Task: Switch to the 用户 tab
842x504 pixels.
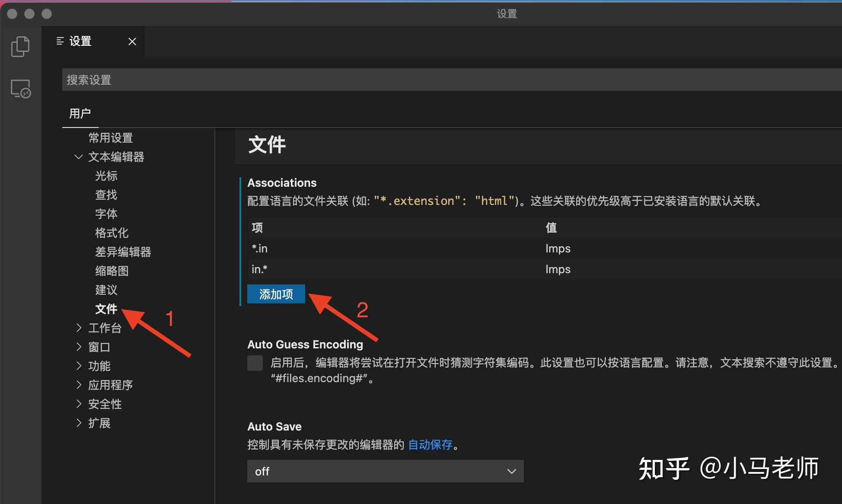Action: pos(80,113)
